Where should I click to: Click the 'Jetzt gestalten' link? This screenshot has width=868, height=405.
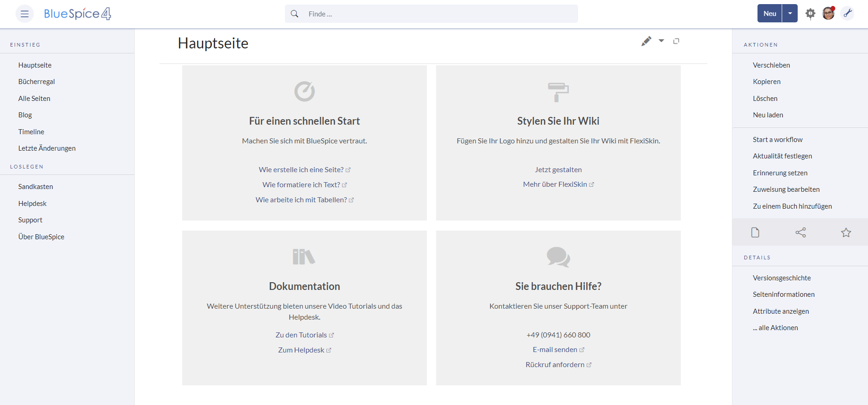coord(558,170)
